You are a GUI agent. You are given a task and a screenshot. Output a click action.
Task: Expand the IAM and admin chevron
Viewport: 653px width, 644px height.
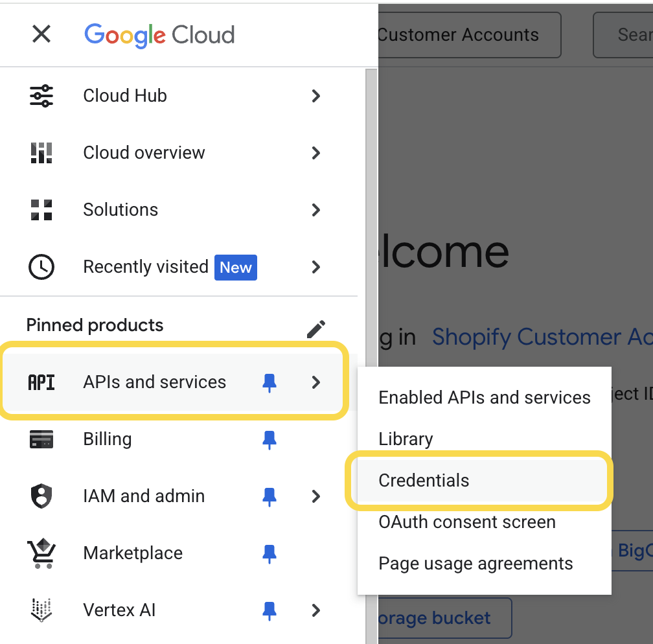click(x=316, y=496)
